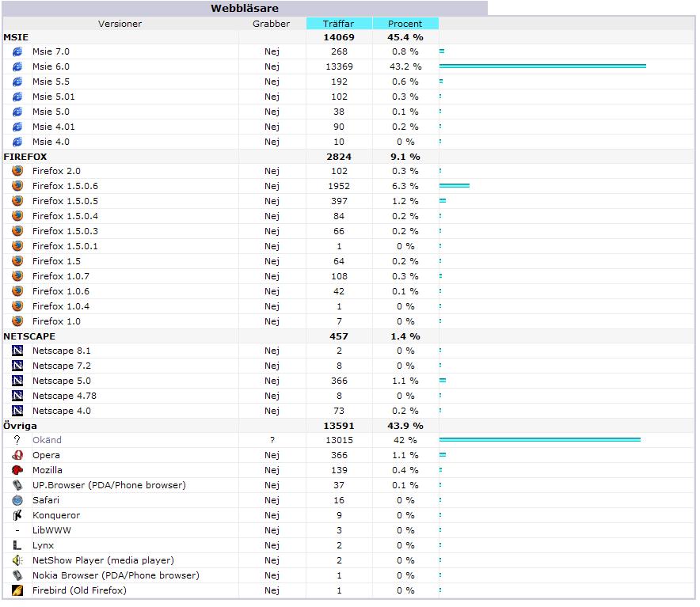This screenshot has width=700, height=607.
Task: Click the 9.1 % Firefox percentage
Action: click(x=405, y=157)
